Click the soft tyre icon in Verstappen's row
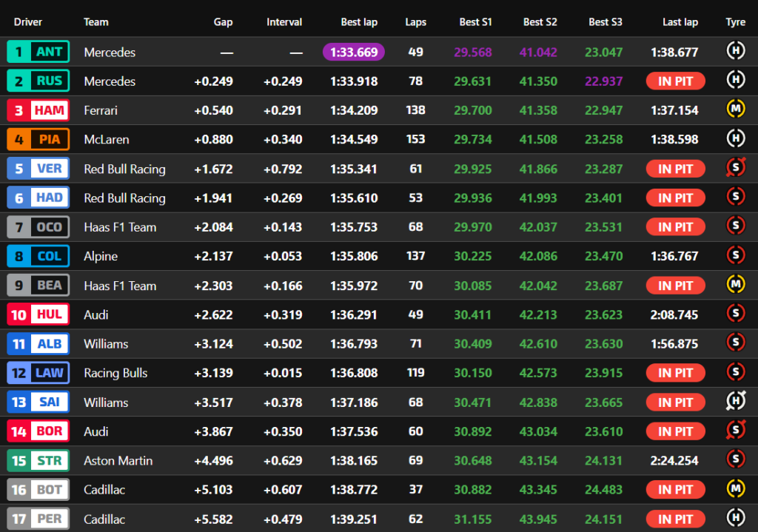The width and height of the screenshot is (758, 532). (x=735, y=169)
